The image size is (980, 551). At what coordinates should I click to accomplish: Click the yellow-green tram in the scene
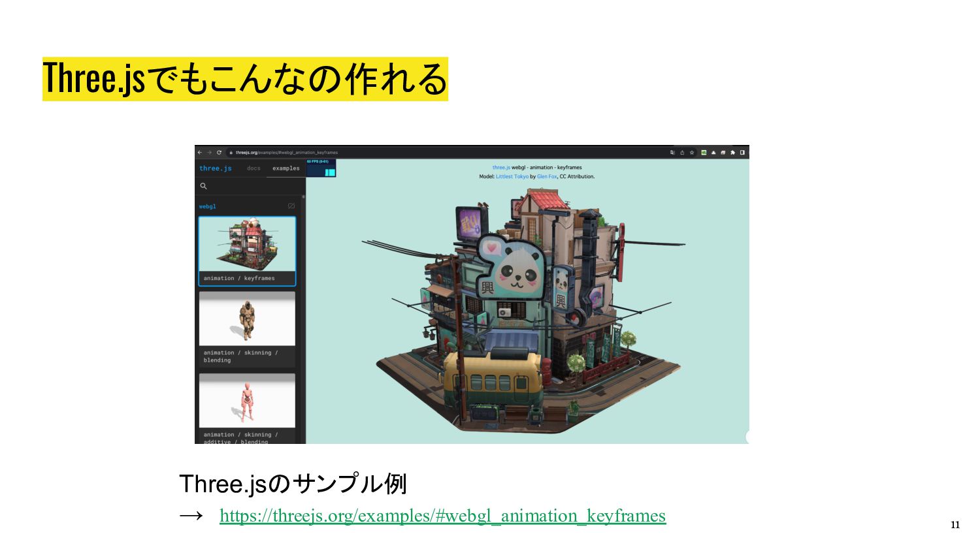click(493, 381)
